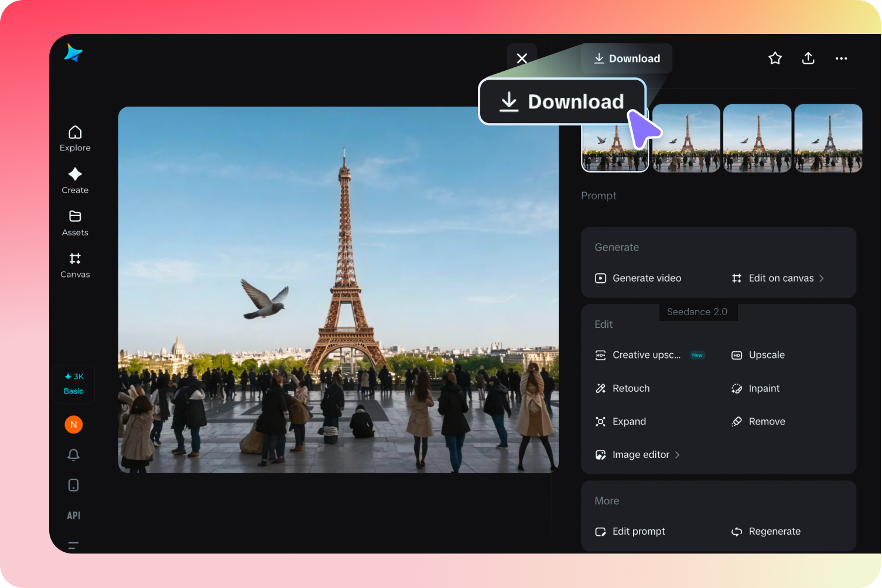Click the More section heading
Screen dimensions: 882x588
tap(607, 501)
